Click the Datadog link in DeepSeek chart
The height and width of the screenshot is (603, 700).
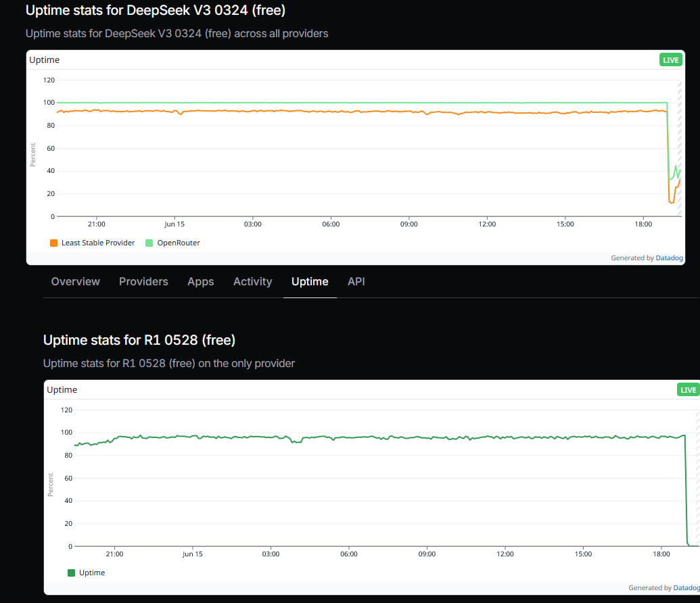click(x=669, y=258)
